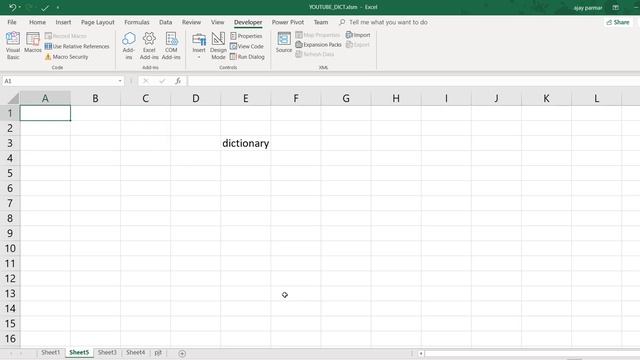The width and height of the screenshot is (640, 360).
Task: Click horizontal scrollbar left arrow
Action: point(421,353)
